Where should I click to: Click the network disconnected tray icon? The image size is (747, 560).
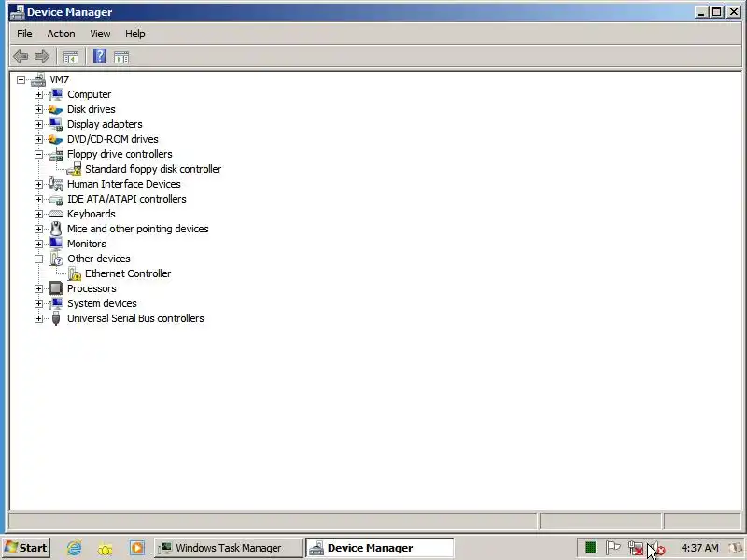pyautogui.click(x=636, y=548)
